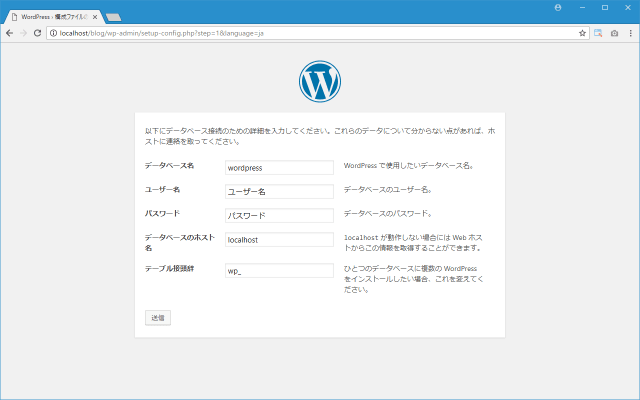Reload the page with the refresh icon
This screenshot has height=400, width=640.
(x=37, y=33)
